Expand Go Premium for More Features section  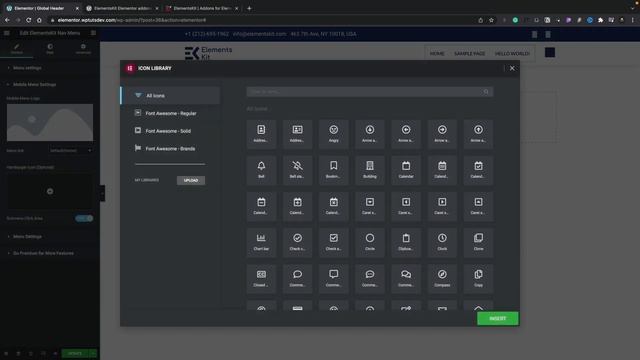click(x=50, y=253)
